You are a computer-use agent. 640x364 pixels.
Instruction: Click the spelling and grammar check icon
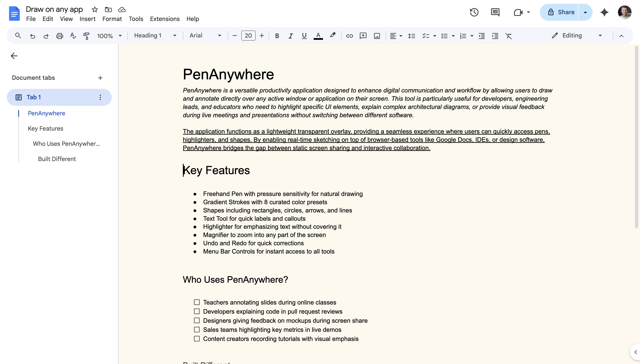point(73,36)
